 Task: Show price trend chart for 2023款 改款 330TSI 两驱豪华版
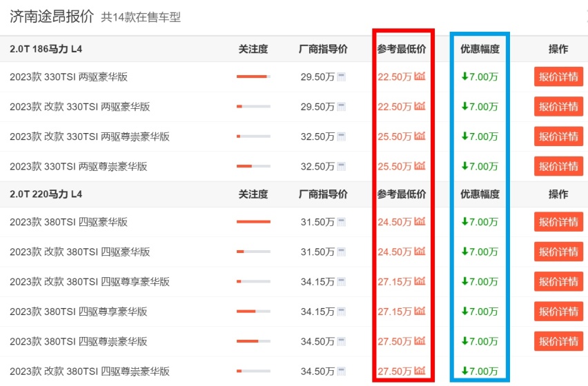pos(420,106)
